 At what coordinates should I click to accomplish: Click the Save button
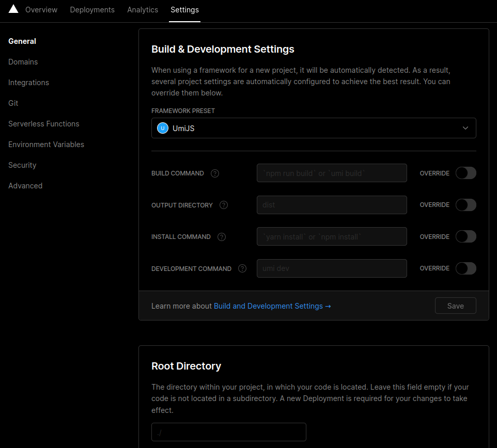(455, 306)
